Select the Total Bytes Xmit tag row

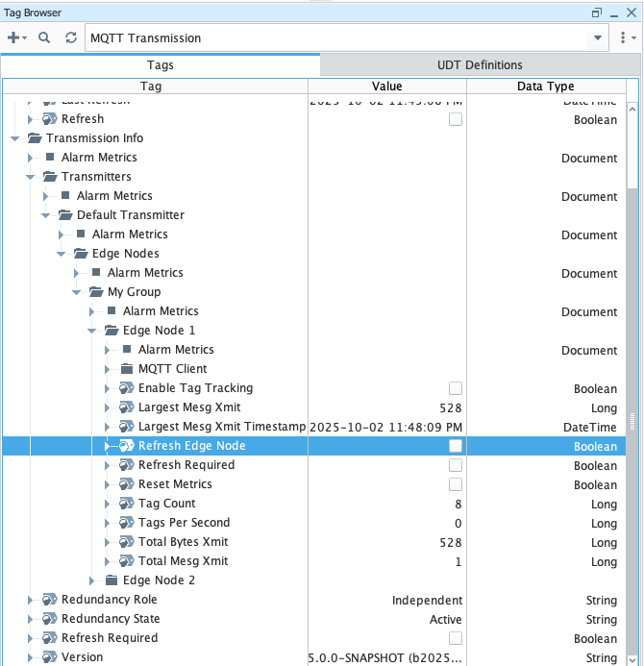click(x=183, y=542)
